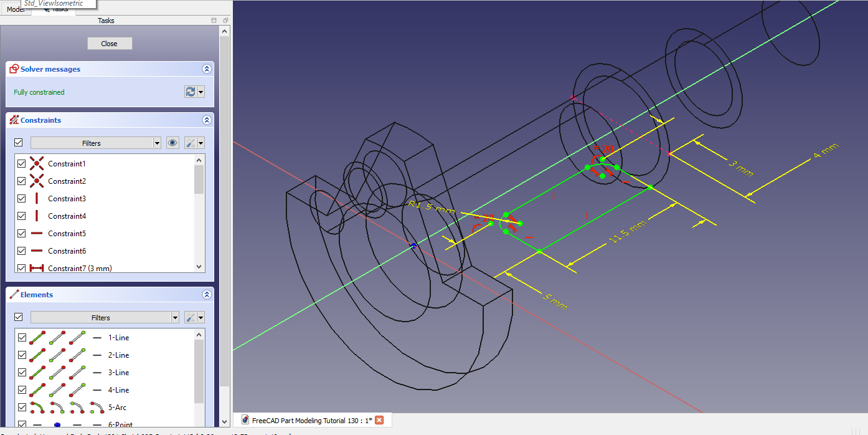
Task: Click the 5-Arc edge icon
Action: [x=37, y=408]
